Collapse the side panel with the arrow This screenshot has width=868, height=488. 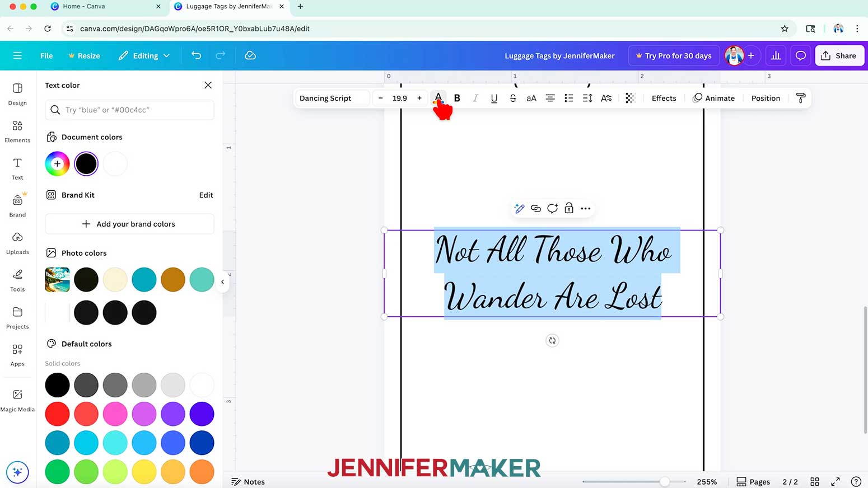click(222, 281)
